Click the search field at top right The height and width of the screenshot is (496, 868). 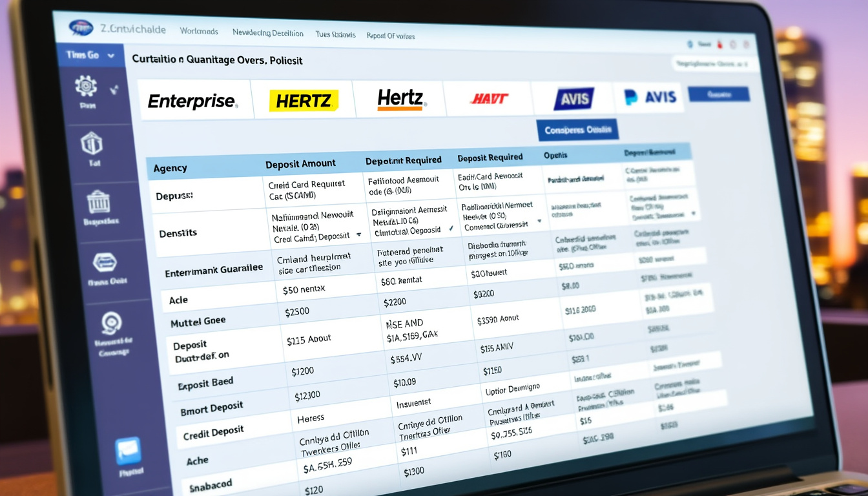[x=713, y=63]
